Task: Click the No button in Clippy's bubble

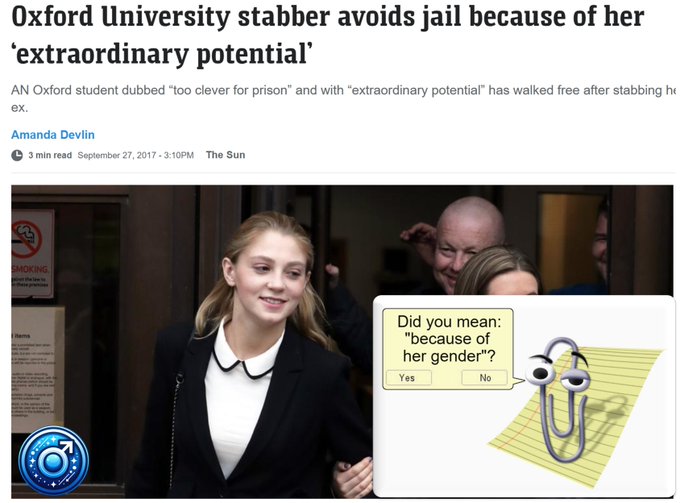Action: (485, 378)
